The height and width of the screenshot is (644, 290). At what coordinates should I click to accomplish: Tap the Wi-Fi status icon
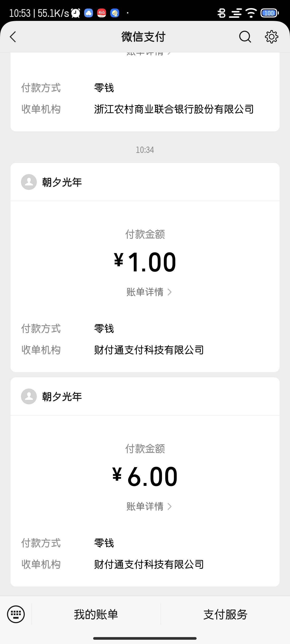(x=251, y=13)
